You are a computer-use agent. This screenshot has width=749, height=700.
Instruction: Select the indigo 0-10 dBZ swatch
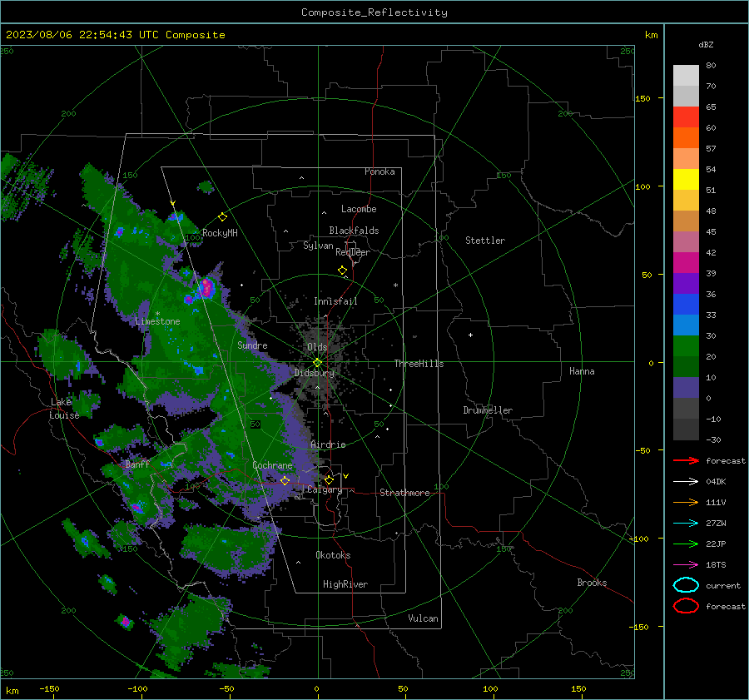click(x=686, y=388)
